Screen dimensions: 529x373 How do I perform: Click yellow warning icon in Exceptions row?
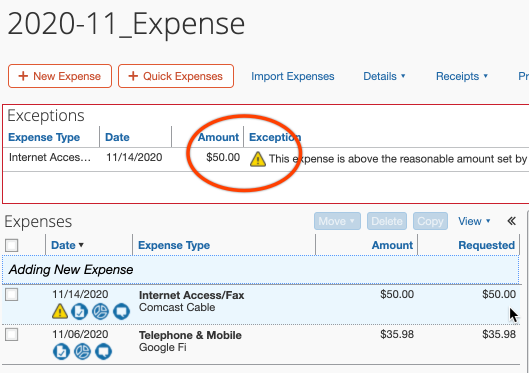coord(258,159)
